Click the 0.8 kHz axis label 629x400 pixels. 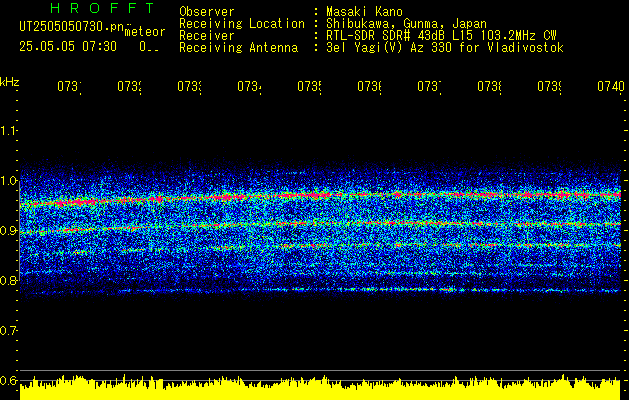coord(8,280)
